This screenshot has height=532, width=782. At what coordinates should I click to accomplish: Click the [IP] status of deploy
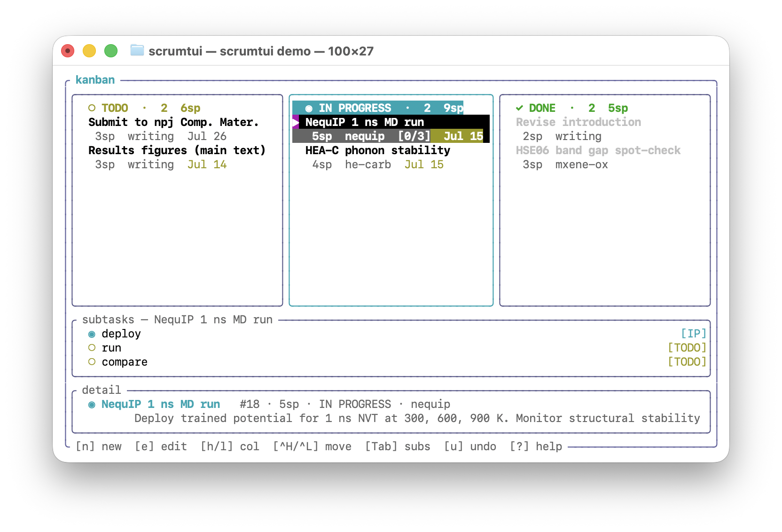[694, 334]
